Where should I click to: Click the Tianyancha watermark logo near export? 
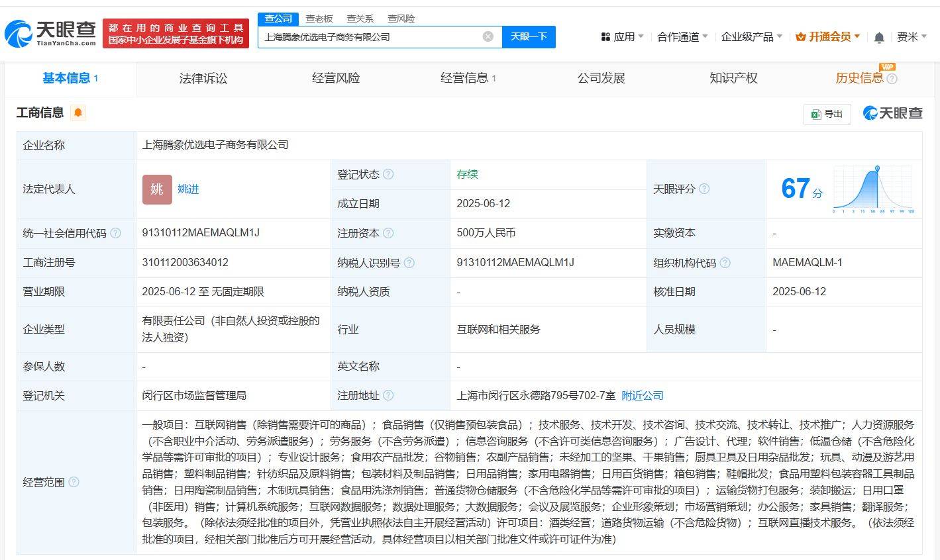pyautogui.click(x=892, y=113)
